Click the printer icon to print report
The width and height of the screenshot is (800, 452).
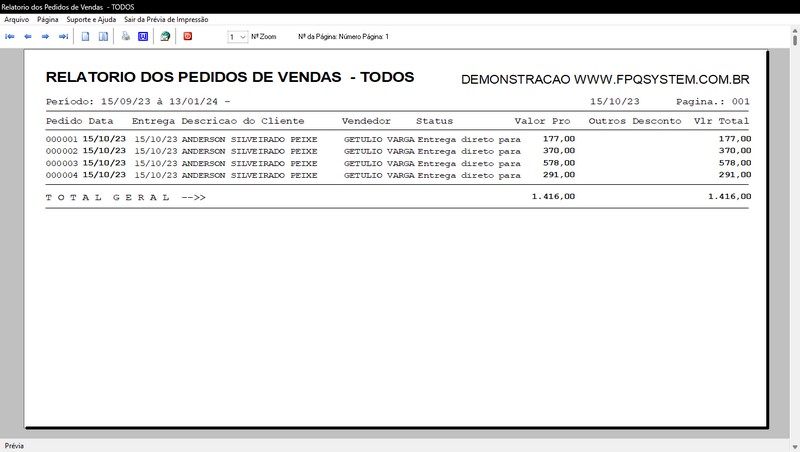126,36
